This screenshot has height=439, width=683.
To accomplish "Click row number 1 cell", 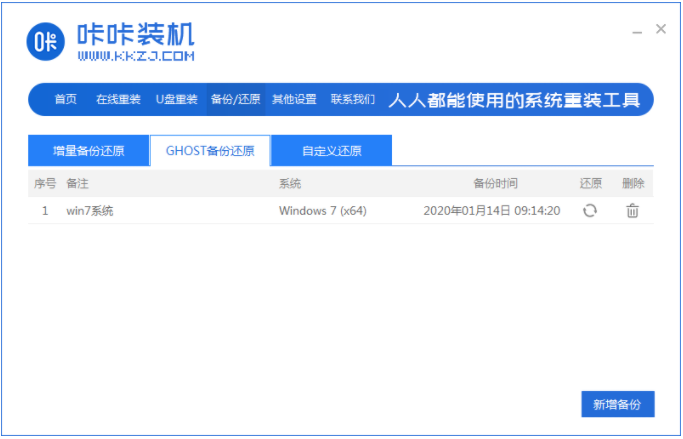I will coord(45,211).
